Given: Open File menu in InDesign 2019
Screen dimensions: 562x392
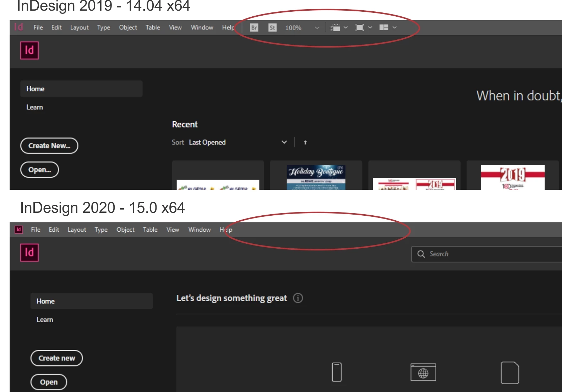Looking at the screenshot, I should 38,27.
